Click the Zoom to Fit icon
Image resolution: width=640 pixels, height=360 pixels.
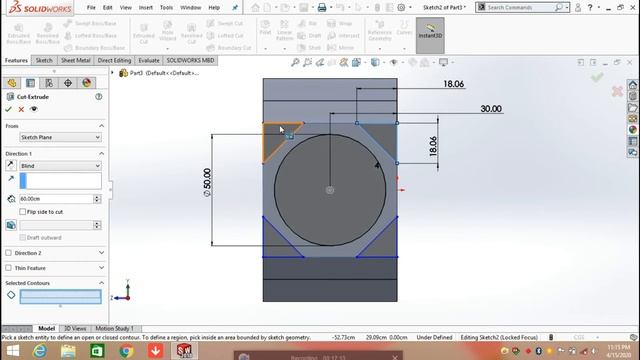pos(295,62)
